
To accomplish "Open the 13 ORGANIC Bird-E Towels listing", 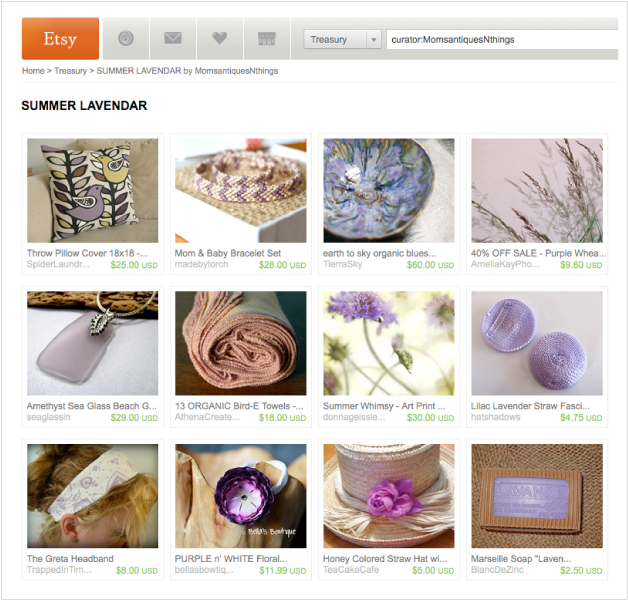I will pos(239,406).
